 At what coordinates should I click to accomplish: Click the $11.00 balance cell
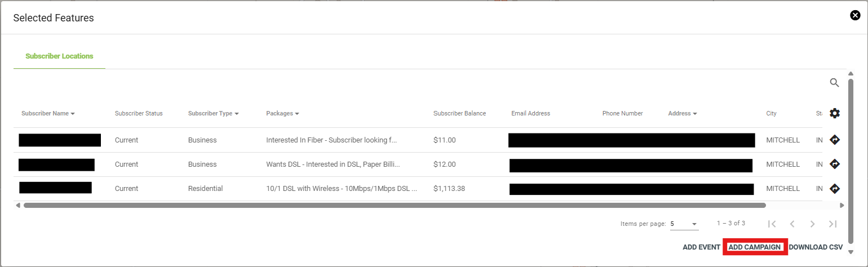tap(444, 140)
